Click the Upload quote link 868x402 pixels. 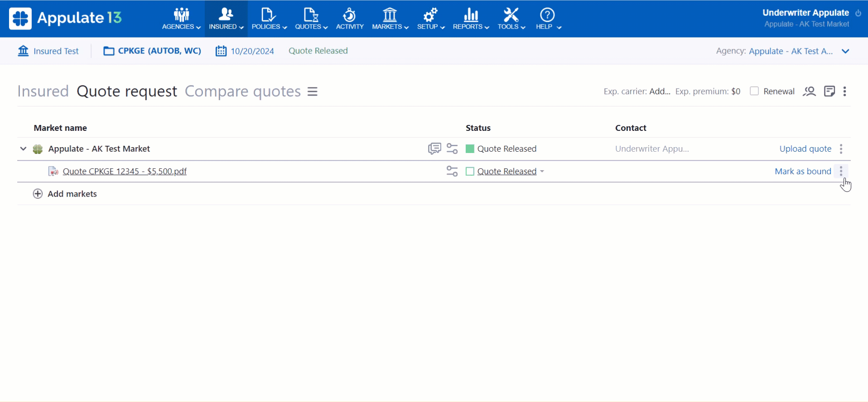pyautogui.click(x=805, y=148)
